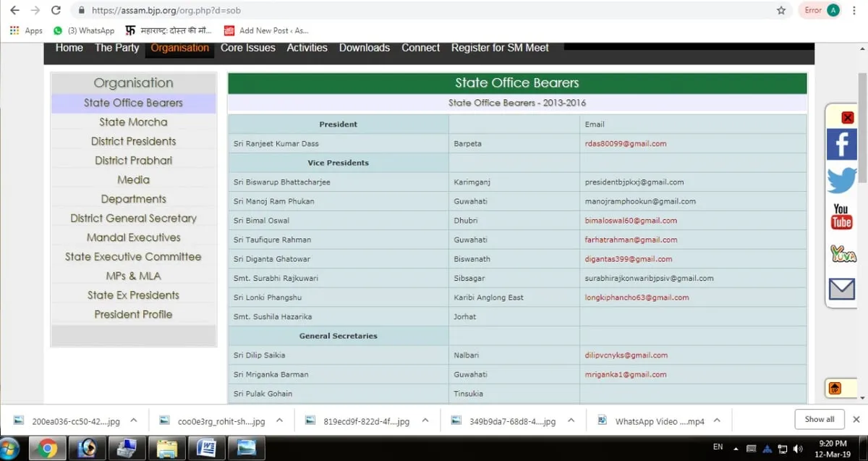868x461 pixels.
Task: Open the Connect menu item
Action: tap(421, 48)
